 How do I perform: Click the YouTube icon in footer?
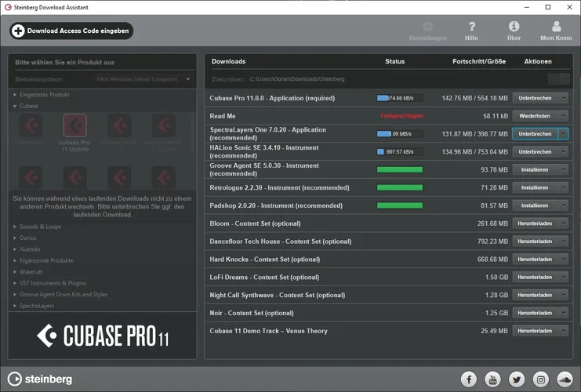(492, 379)
